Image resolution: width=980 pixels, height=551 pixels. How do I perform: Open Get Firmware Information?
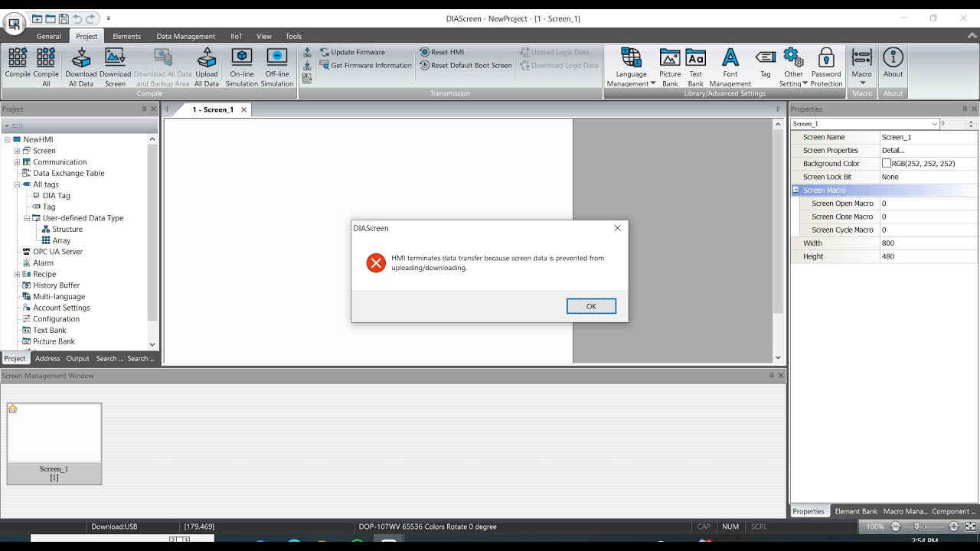click(366, 65)
